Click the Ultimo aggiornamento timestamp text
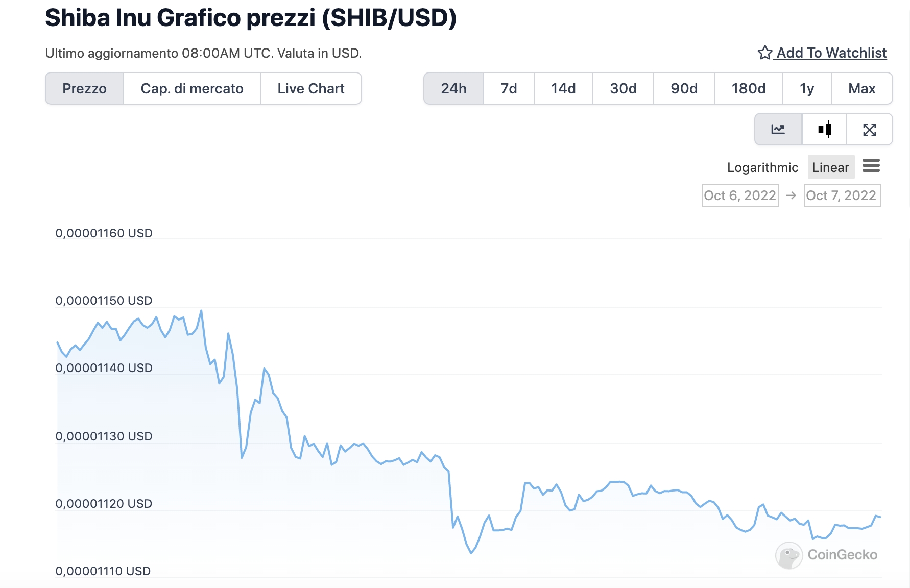 203,53
